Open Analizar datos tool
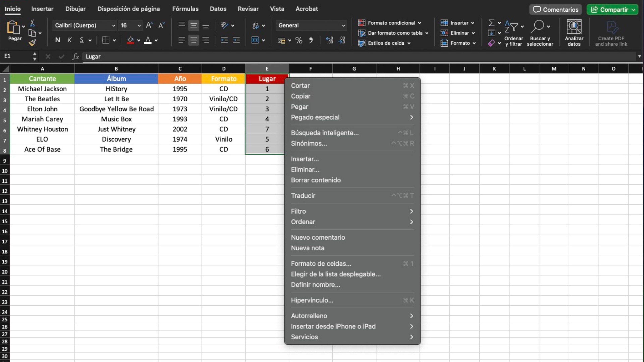The width and height of the screenshot is (644, 362). [x=574, y=33]
